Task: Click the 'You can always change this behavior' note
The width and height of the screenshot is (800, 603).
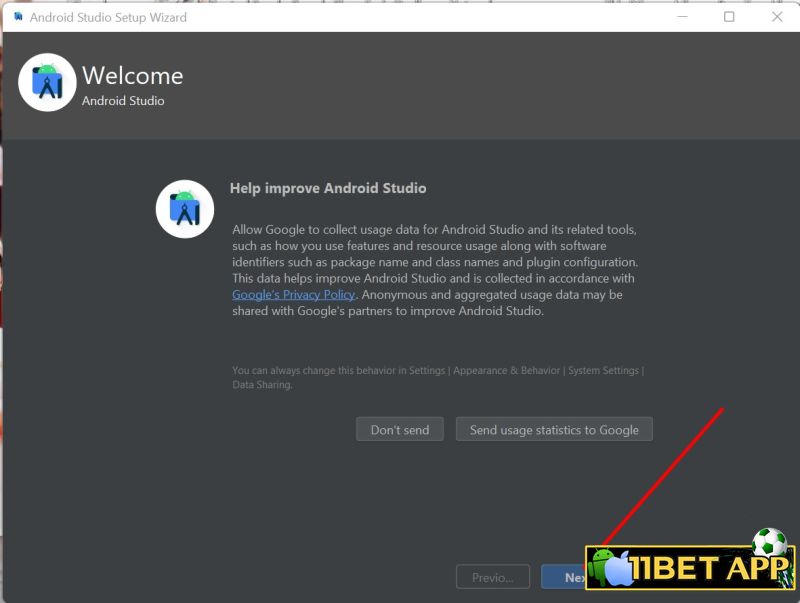Action: click(438, 378)
